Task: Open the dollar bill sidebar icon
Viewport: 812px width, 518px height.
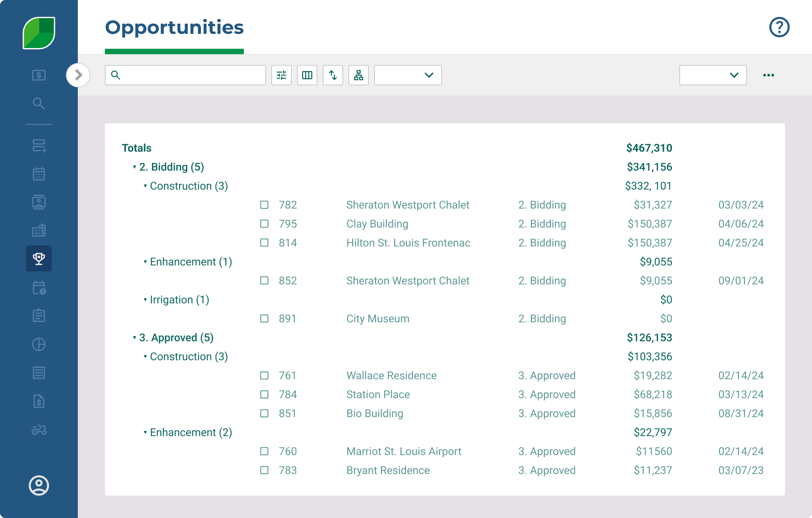Action: tap(39, 75)
